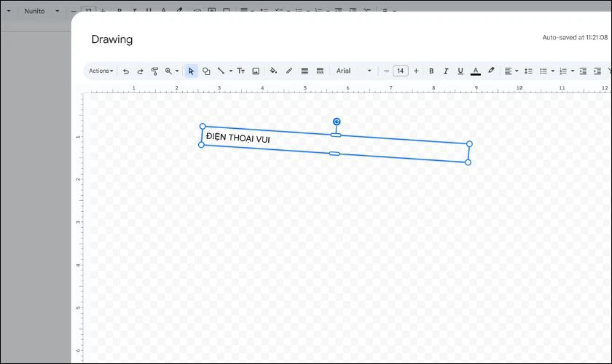Open the Arial font dropdown
Screen dimensions: 612x364
click(x=353, y=71)
